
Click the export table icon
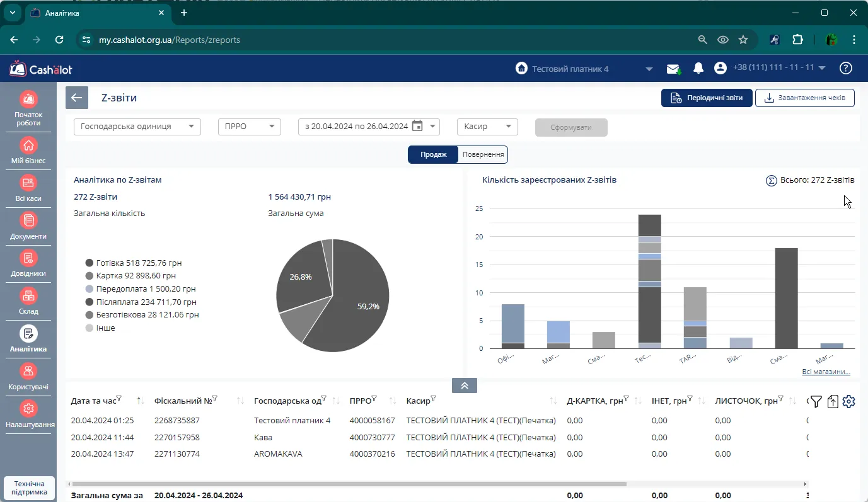[x=833, y=401]
